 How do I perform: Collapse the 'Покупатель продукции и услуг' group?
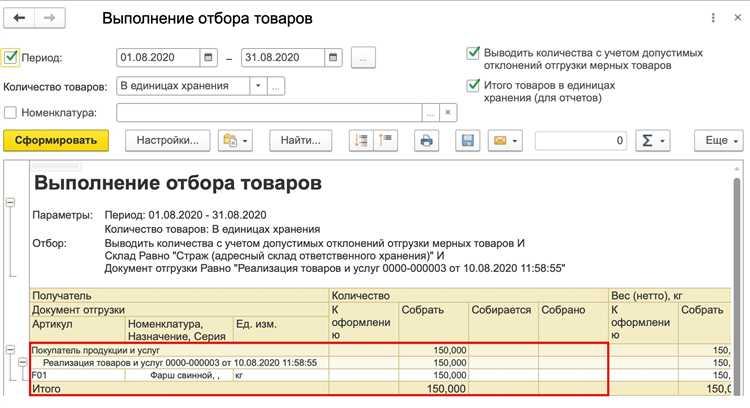tap(11, 350)
